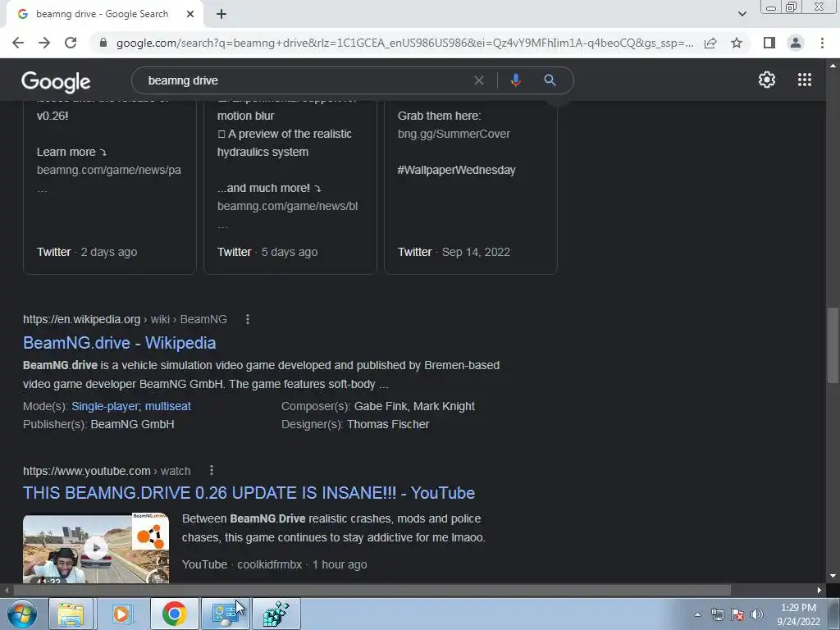Go forward using the browser forward arrow
Screen dimensions: 840x630
click(44, 43)
